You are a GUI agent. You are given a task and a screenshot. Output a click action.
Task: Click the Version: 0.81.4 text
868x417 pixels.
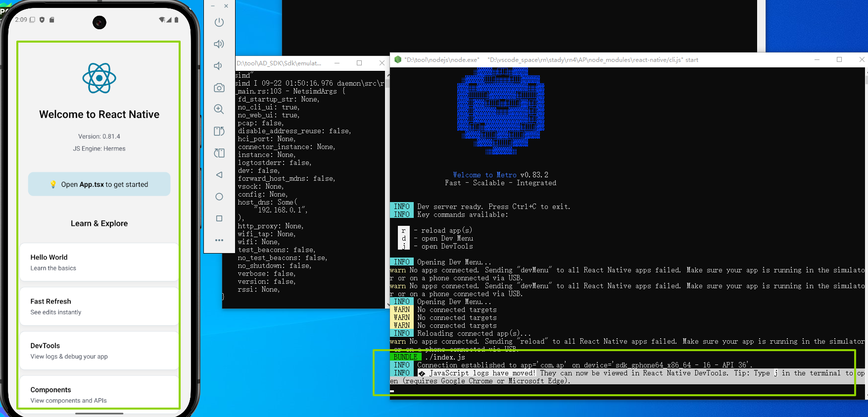[99, 136]
